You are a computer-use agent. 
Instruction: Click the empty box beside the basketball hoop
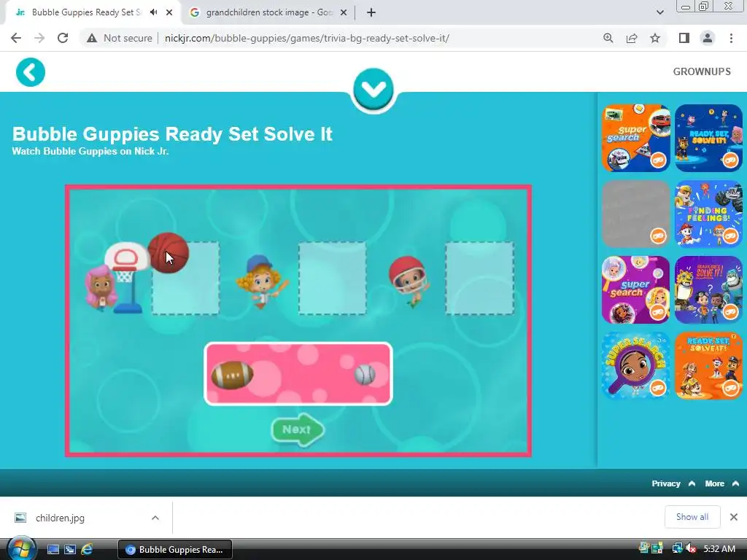pos(186,278)
